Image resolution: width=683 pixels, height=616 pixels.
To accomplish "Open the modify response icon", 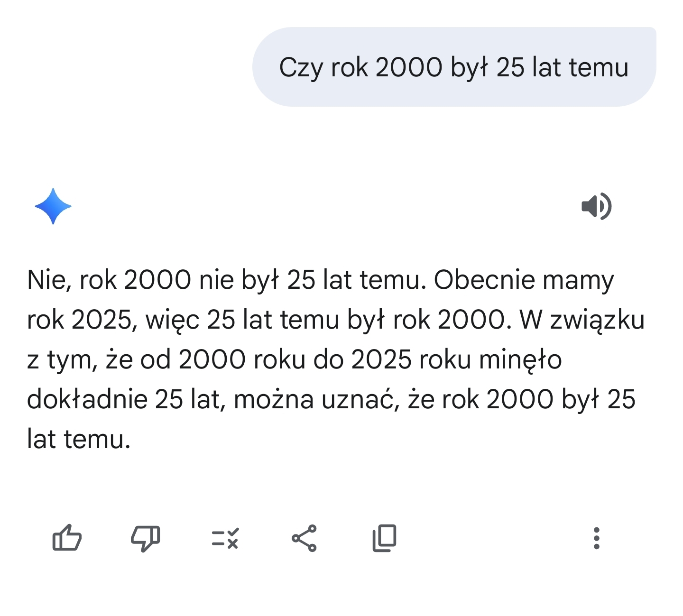I will click(225, 539).
